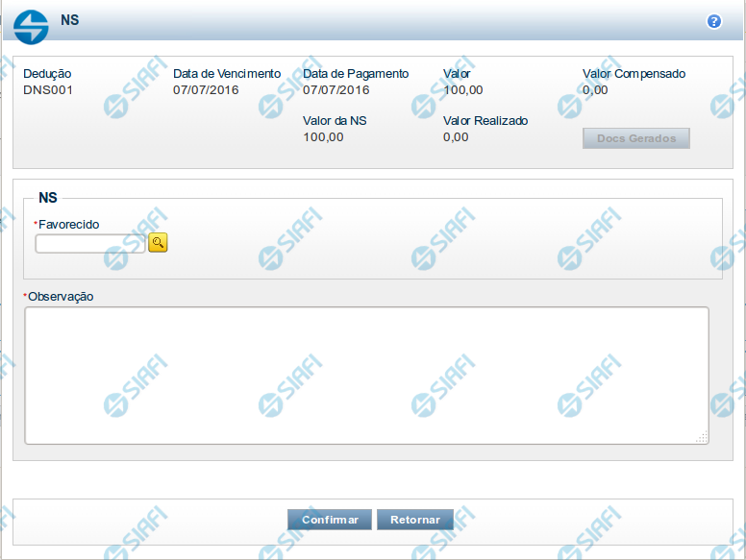Click the NS fieldset legend
Screen dimensions: 746x560
(48, 198)
